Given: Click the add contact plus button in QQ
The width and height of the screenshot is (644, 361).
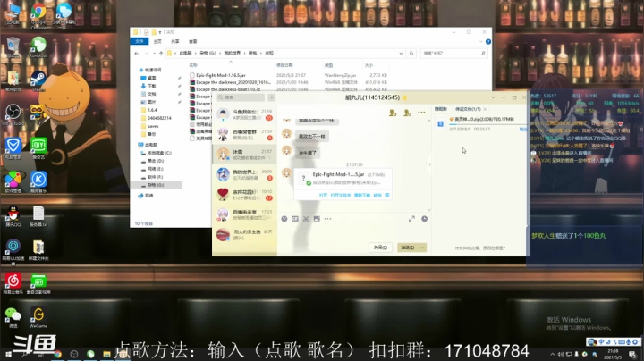Looking at the screenshot, I should (272, 97).
